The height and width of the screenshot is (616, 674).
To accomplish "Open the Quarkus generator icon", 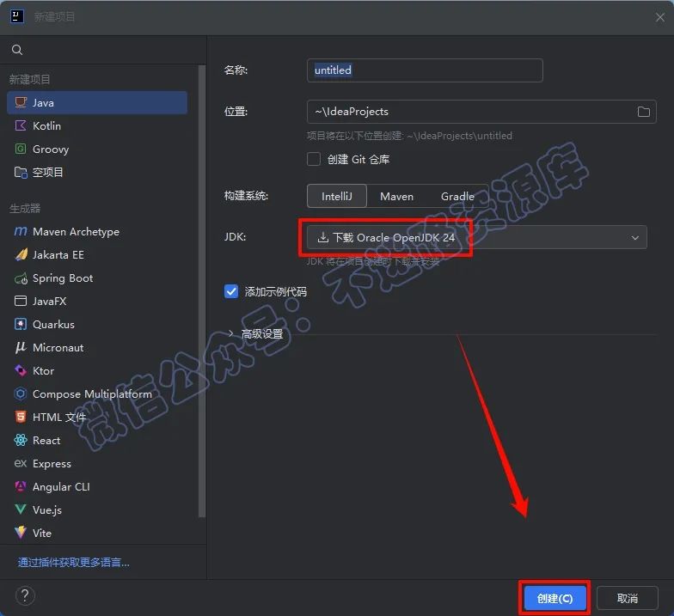I will point(21,324).
